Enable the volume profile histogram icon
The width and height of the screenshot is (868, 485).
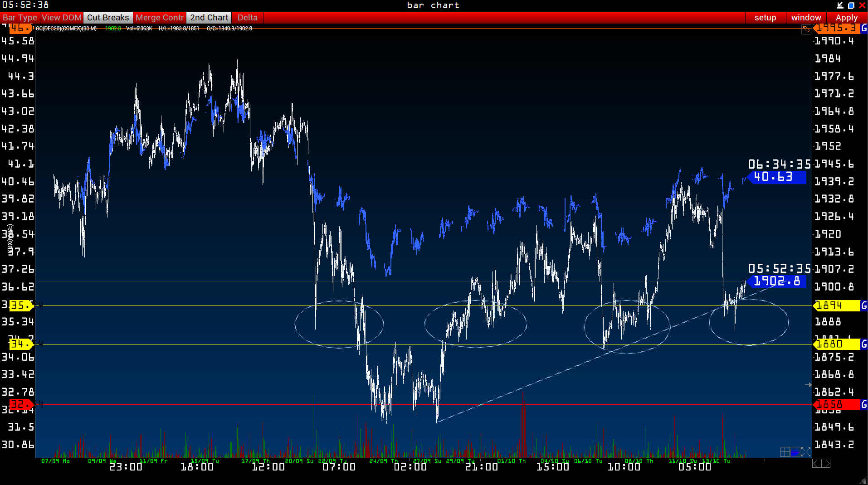click(795, 452)
